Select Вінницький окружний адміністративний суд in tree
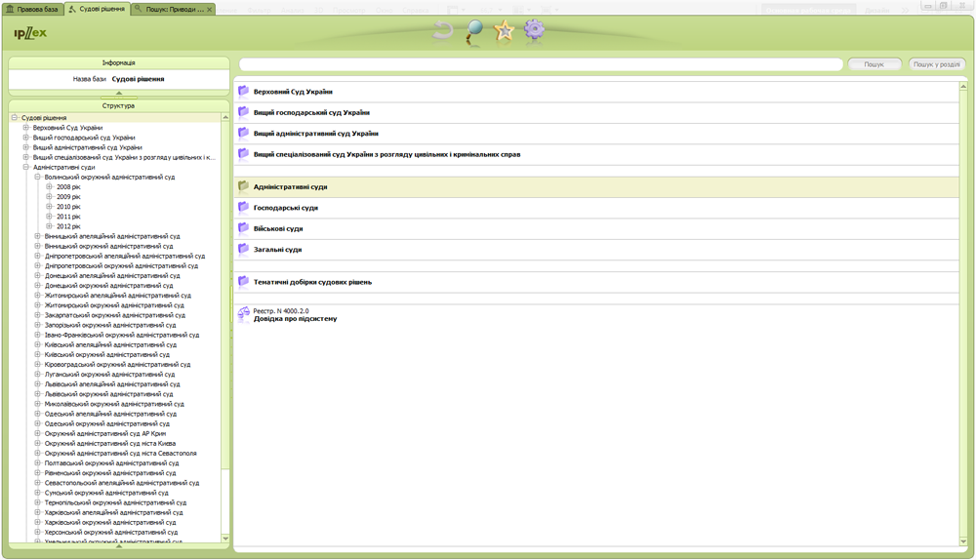976x560 pixels. (x=109, y=247)
